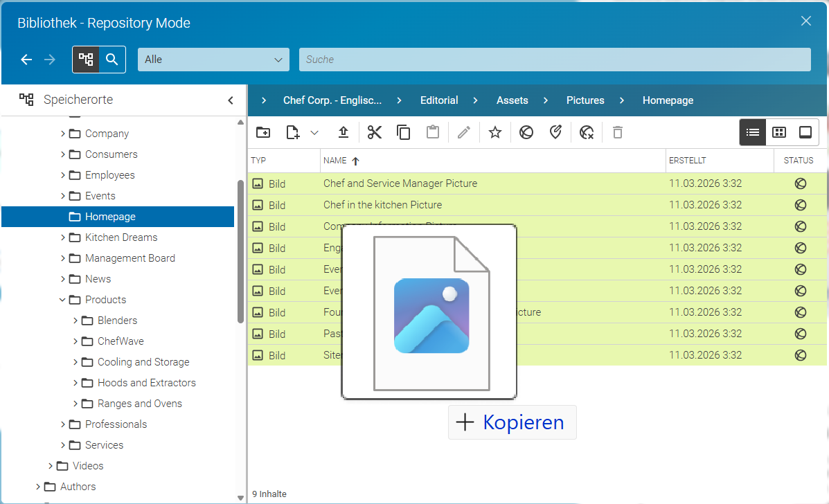Click the create new folder icon
Image resolution: width=829 pixels, height=504 pixels.
[x=262, y=132]
